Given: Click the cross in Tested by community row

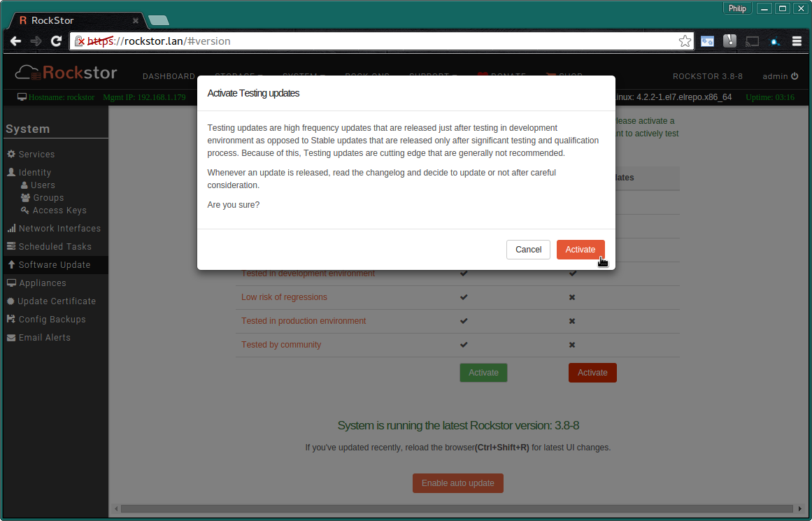Looking at the screenshot, I should 572,345.
